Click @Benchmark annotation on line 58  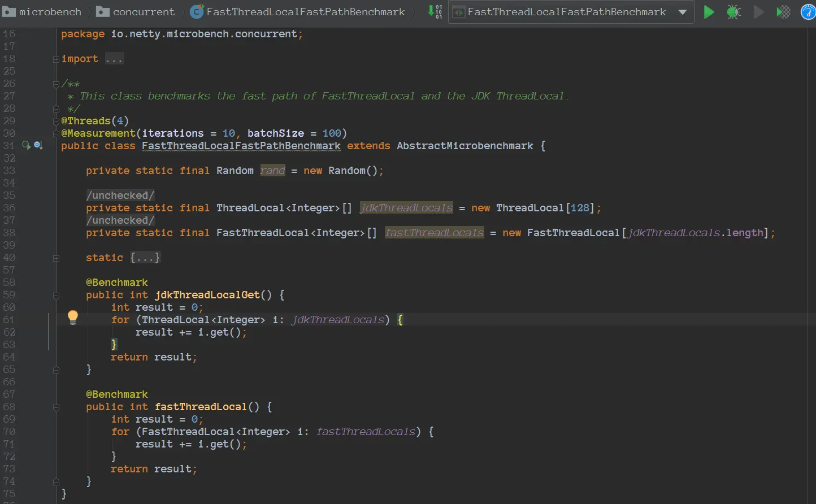coord(117,283)
